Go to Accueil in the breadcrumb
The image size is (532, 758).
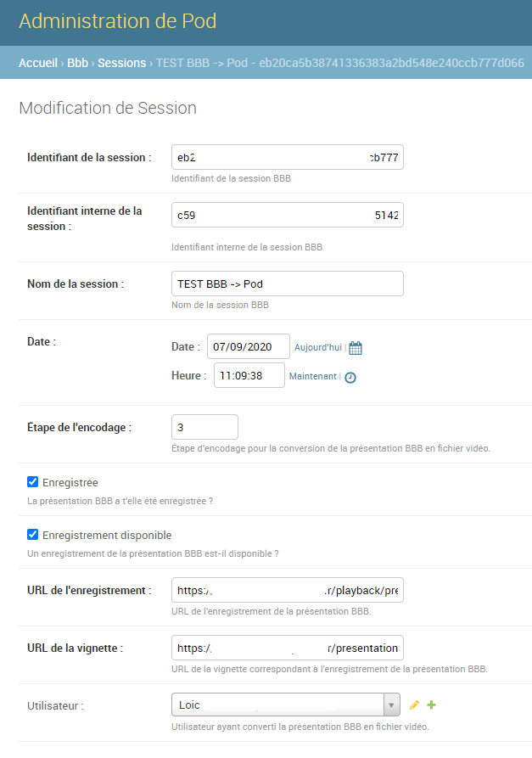pyautogui.click(x=38, y=63)
